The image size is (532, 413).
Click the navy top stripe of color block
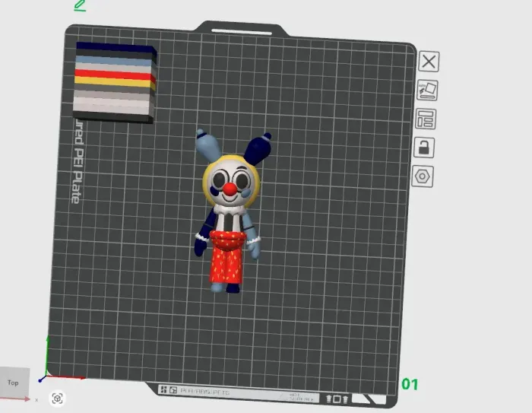(x=114, y=47)
